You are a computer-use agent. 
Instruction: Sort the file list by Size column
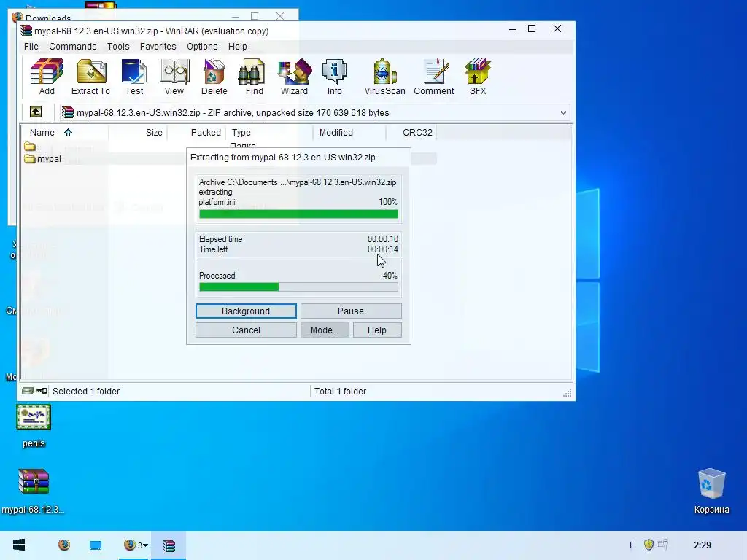(x=138, y=133)
